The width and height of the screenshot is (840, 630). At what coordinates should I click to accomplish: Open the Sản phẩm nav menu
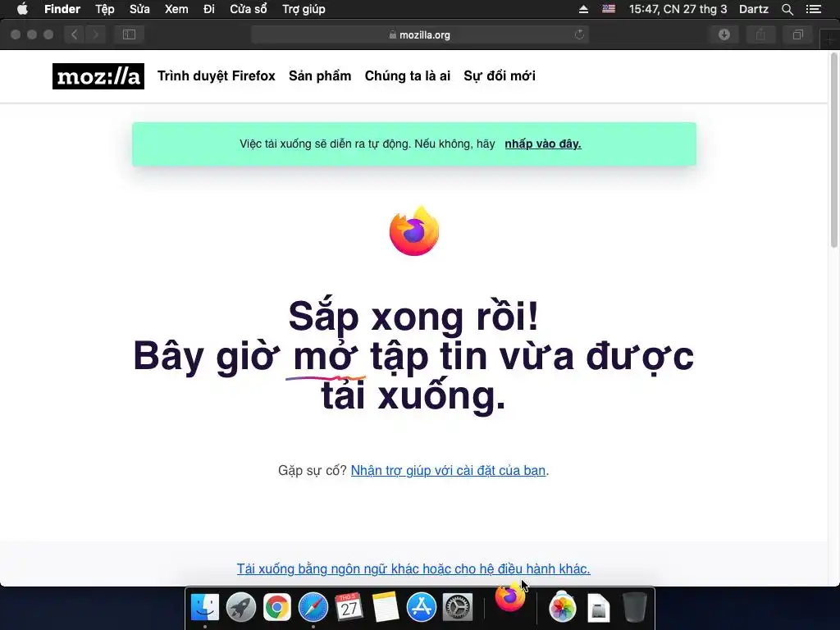[x=320, y=76]
